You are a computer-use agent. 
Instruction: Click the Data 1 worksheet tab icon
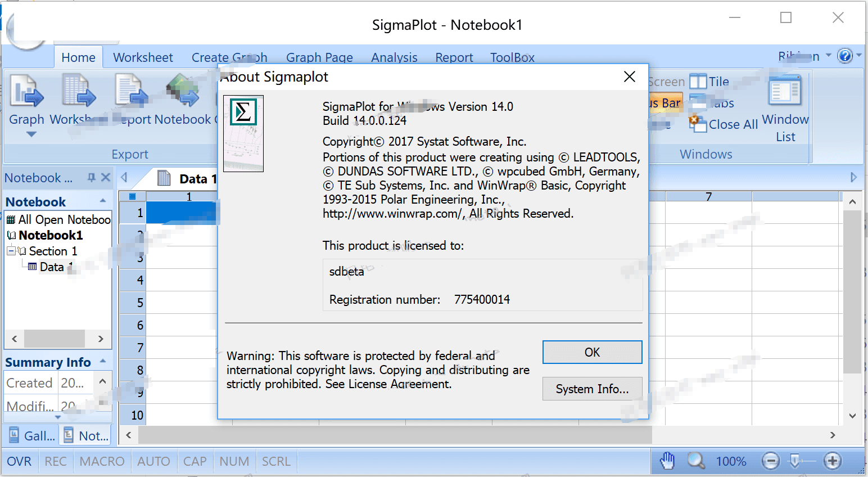[164, 178]
